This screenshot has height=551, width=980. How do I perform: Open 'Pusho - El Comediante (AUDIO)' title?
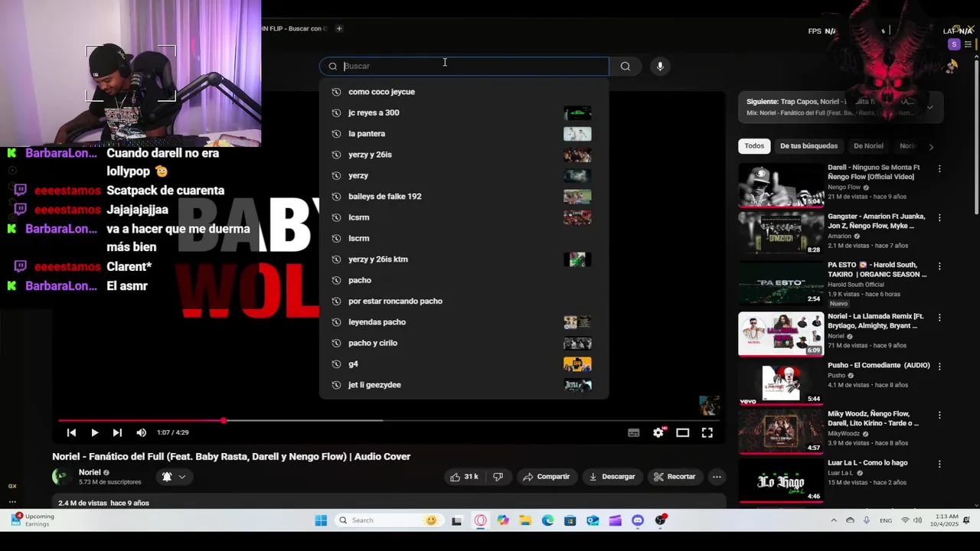879,366
